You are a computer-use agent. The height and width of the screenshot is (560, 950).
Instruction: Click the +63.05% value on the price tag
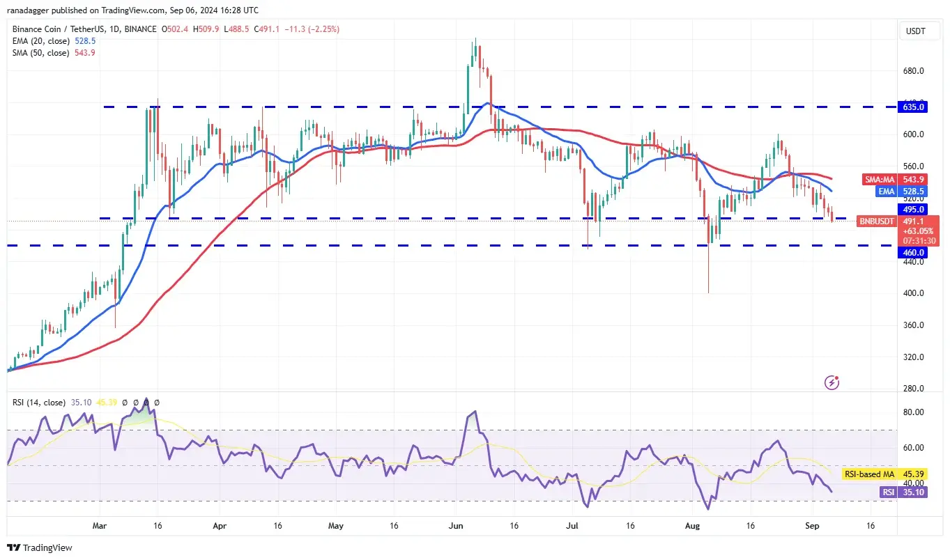tap(919, 231)
